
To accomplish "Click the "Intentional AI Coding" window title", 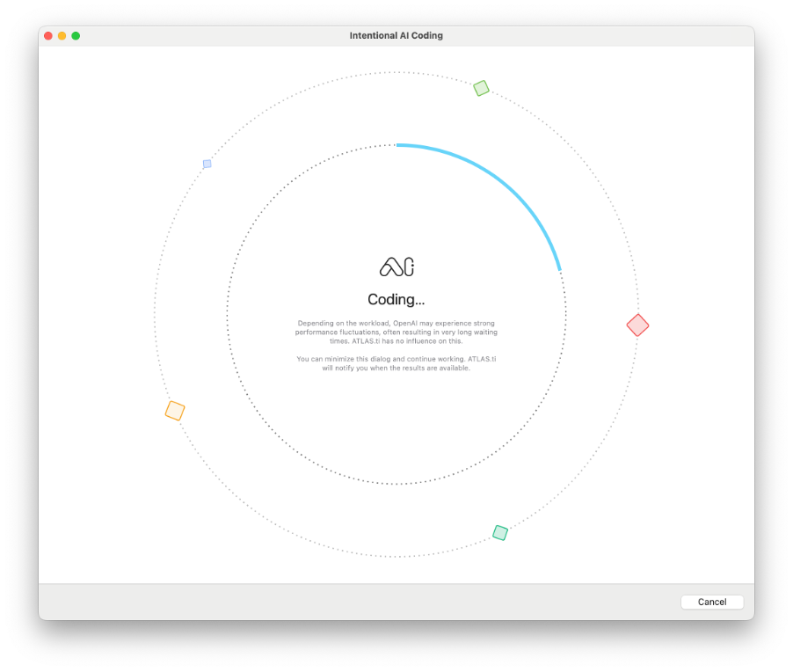I will pyautogui.click(x=396, y=35).
